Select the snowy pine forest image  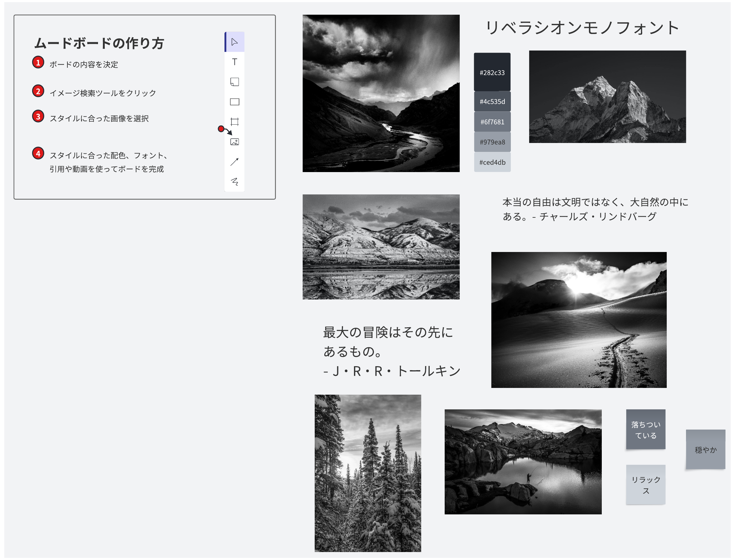[368, 473]
